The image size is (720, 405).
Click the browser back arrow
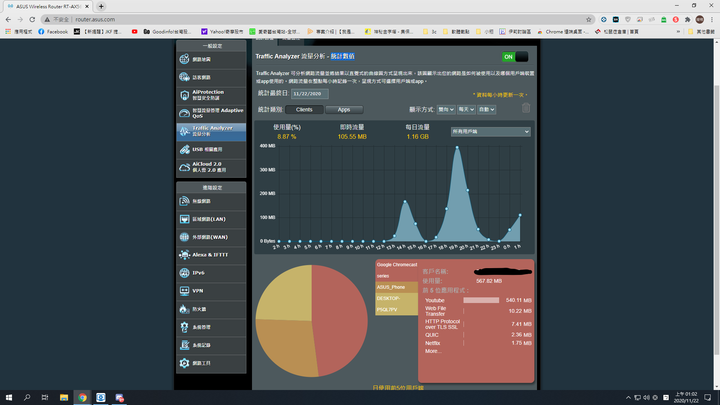(8, 19)
